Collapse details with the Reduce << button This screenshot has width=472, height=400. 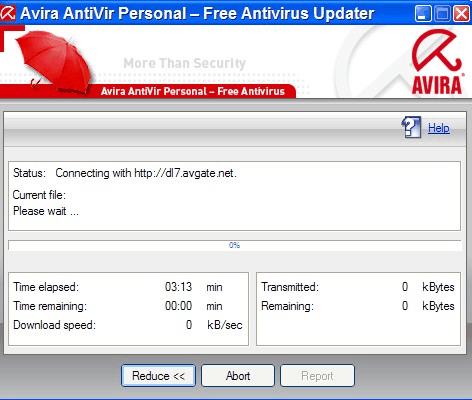click(158, 376)
